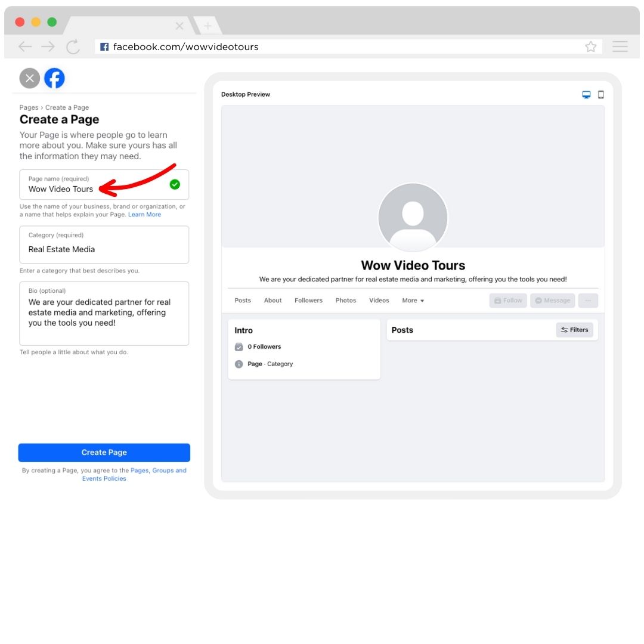Click the Posts heading in the preview
This screenshot has width=644, height=644.
click(402, 330)
